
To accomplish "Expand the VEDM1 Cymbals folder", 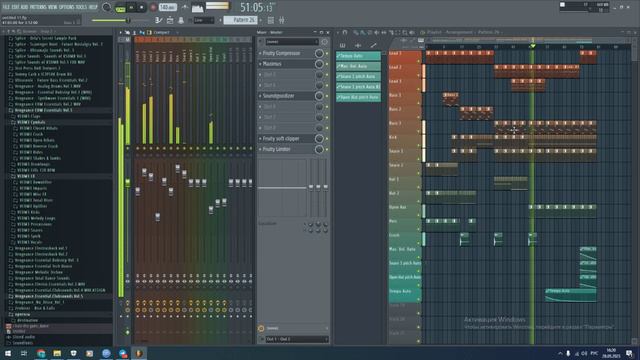I will pyautogui.click(x=32, y=122).
